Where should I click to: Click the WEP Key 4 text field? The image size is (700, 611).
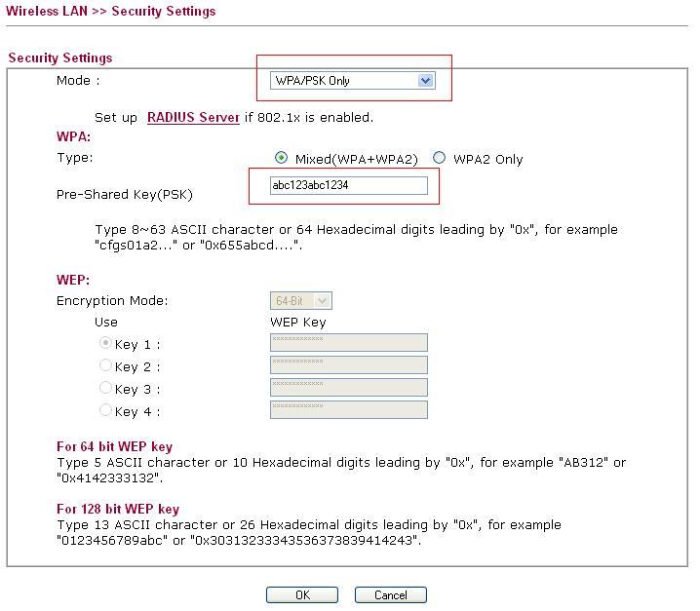(348, 410)
